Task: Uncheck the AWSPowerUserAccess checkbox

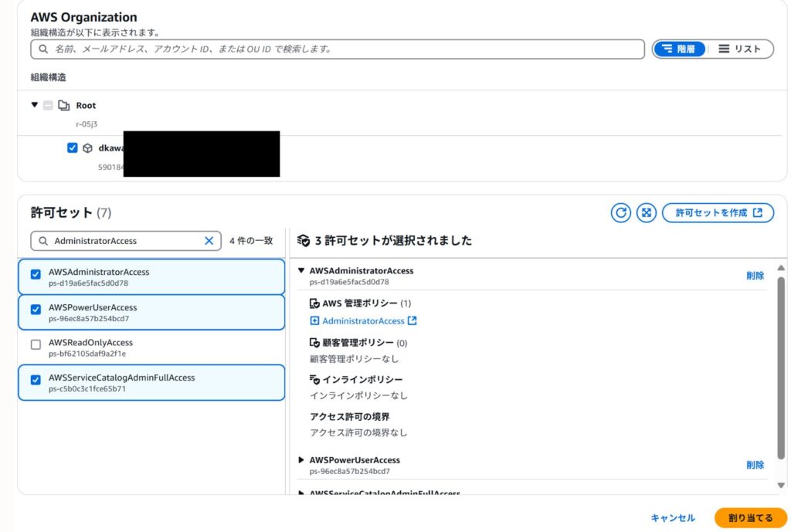Action: pyautogui.click(x=36, y=310)
